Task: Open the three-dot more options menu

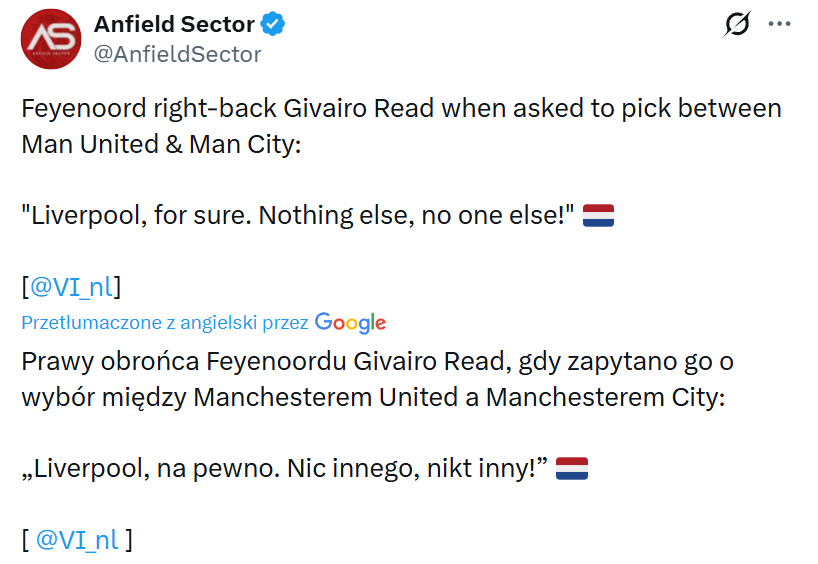Action: point(779,25)
